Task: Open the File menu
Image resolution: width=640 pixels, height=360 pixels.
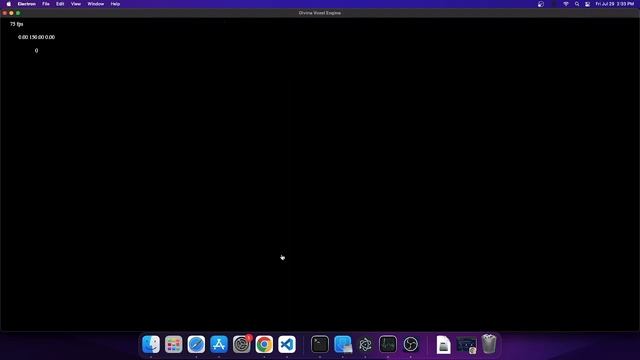Action: tap(46, 4)
